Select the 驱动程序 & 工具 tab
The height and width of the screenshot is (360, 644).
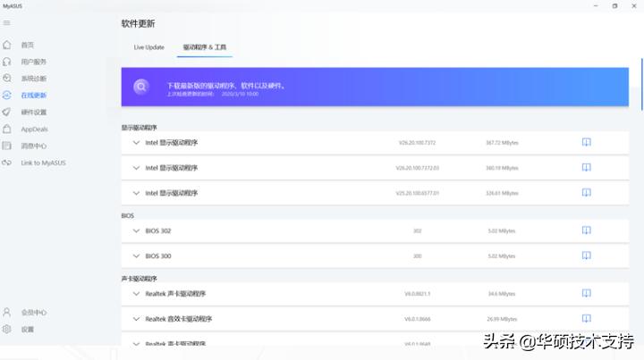[205, 47]
